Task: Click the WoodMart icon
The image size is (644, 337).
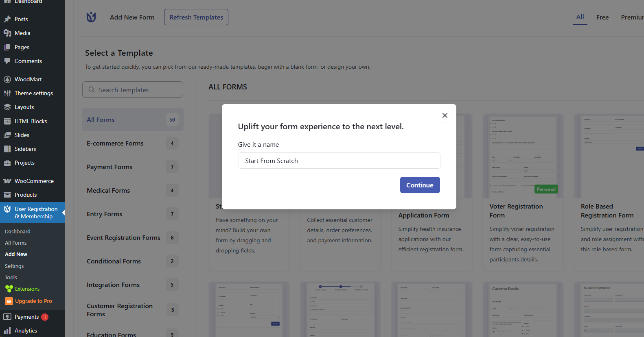Action: 7,79
